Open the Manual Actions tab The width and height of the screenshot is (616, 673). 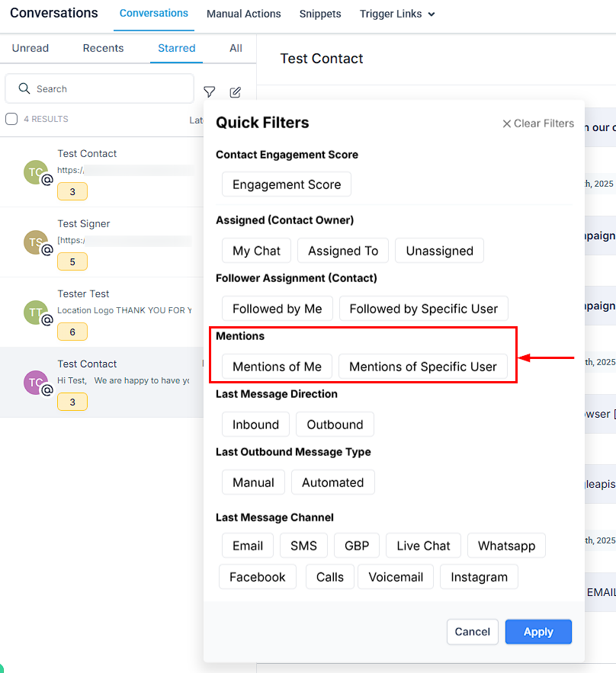[x=244, y=14]
